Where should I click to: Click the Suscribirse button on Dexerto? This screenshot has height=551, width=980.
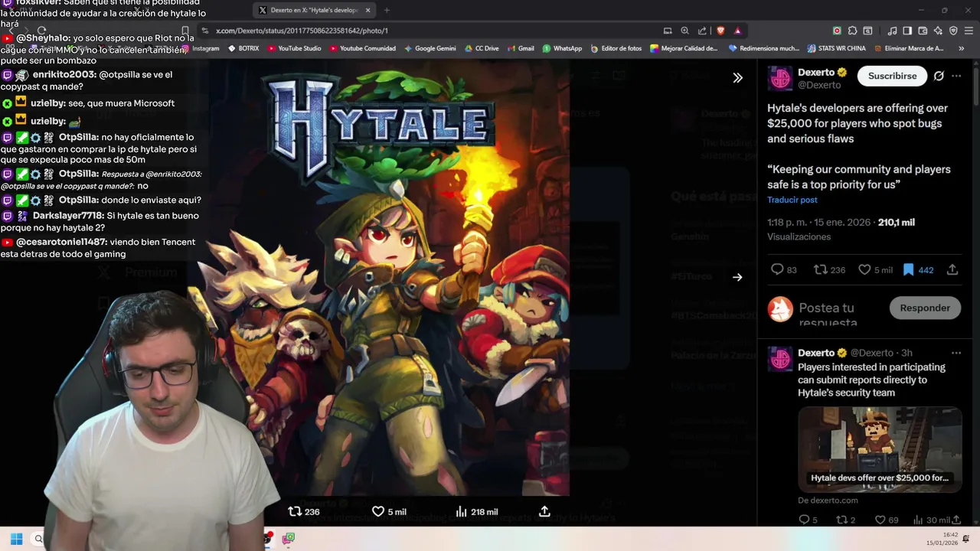pyautogui.click(x=892, y=76)
